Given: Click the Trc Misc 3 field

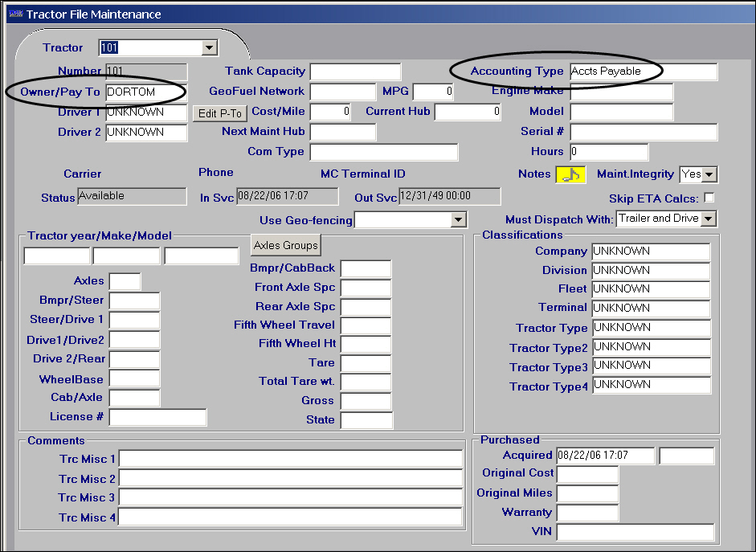Looking at the screenshot, I should [x=291, y=497].
